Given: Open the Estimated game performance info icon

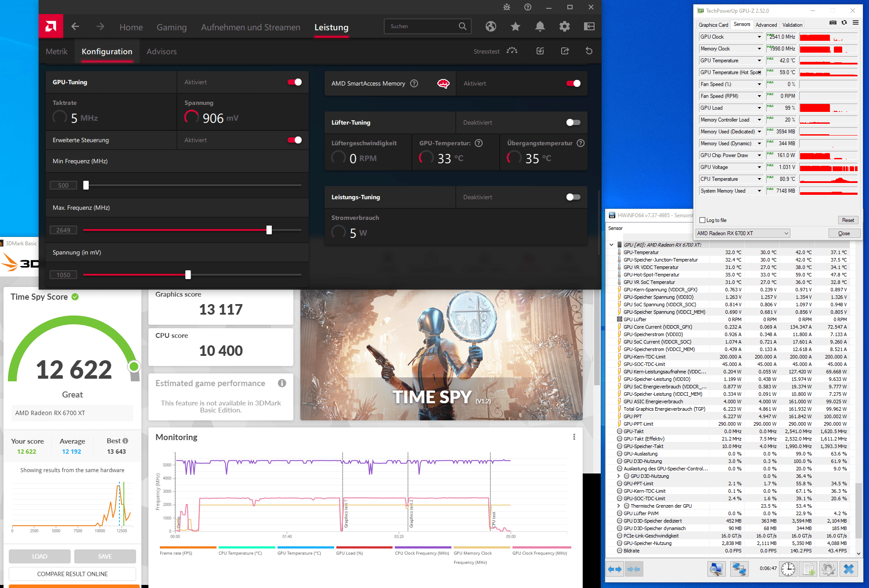Looking at the screenshot, I should pyautogui.click(x=282, y=383).
